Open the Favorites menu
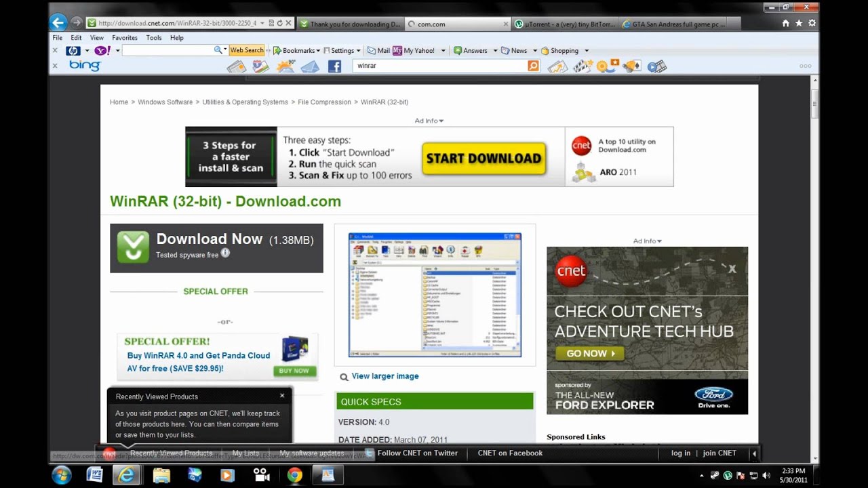Image resolution: width=868 pixels, height=488 pixels. (125, 38)
